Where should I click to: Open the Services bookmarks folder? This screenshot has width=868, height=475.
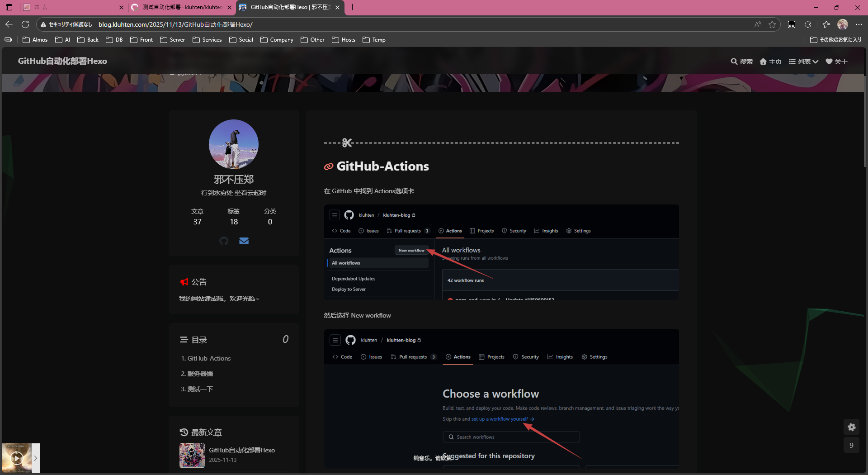(x=207, y=40)
